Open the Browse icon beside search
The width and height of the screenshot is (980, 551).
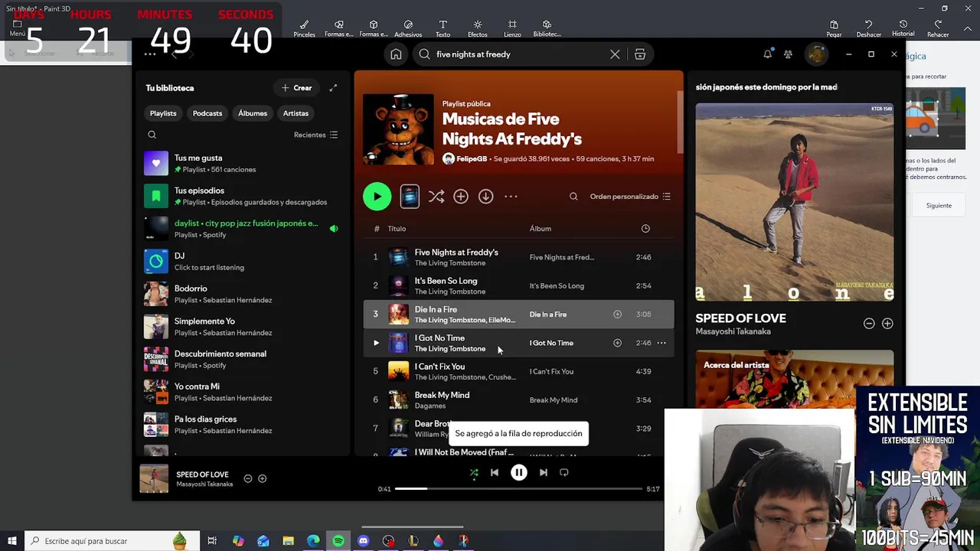pos(640,54)
